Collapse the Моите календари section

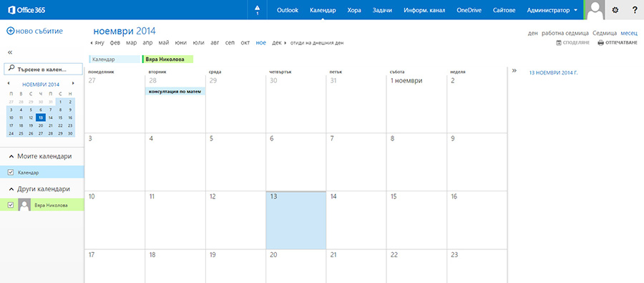(11, 157)
